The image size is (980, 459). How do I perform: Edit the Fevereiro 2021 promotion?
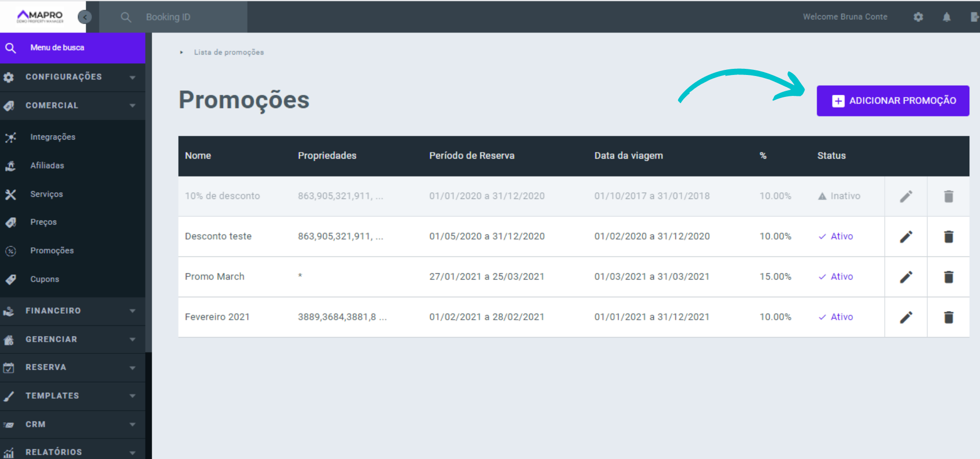point(905,317)
